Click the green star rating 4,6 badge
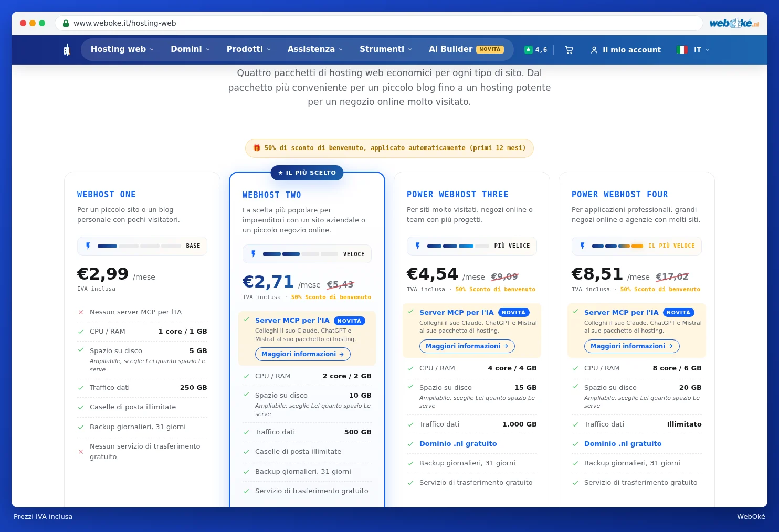The width and height of the screenshot is (779, 532). pos(535,50)
